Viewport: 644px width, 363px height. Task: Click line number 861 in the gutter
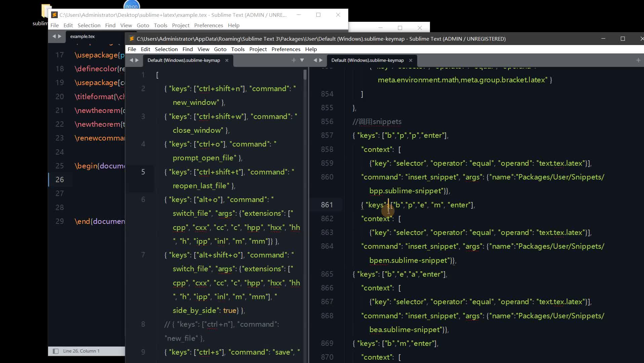(x=327, y=205)
